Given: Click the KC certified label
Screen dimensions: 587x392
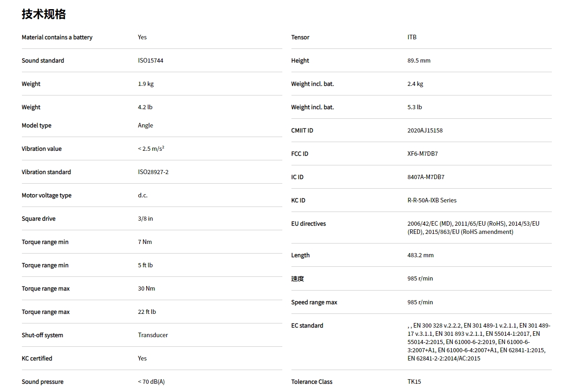Looking at the screenshot, I should [37, 358].
